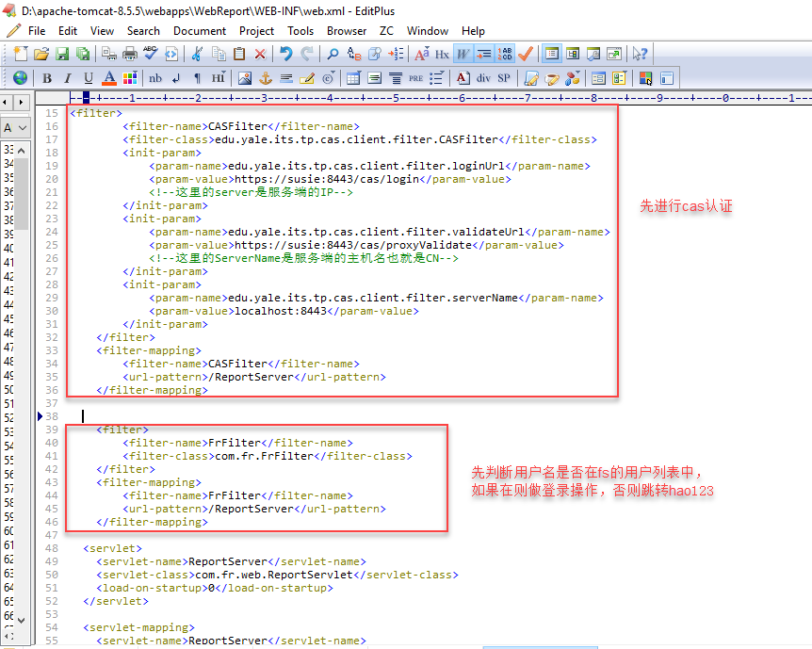Viewport: 812px width, 649px height.
Task: Toggle the auto indent option
Action: 483,54
